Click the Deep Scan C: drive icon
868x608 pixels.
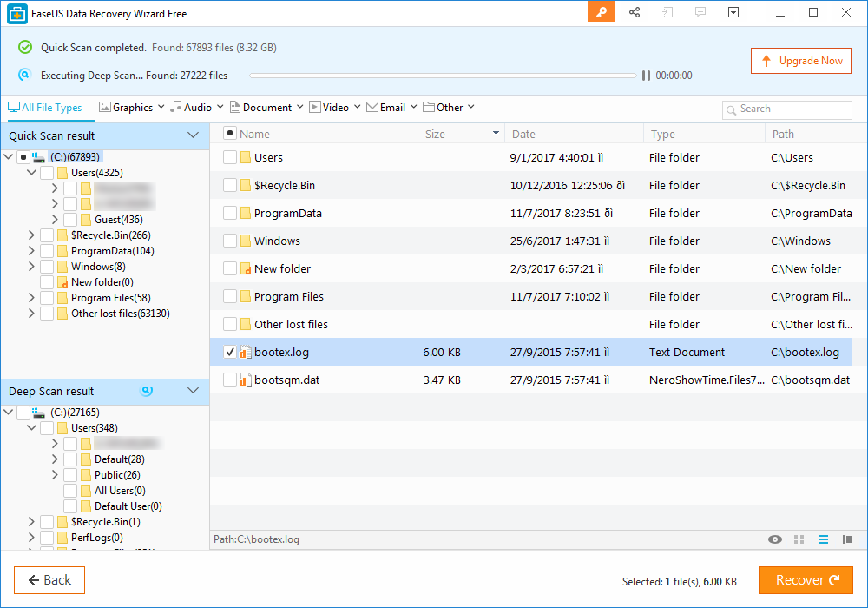[39, 413]
